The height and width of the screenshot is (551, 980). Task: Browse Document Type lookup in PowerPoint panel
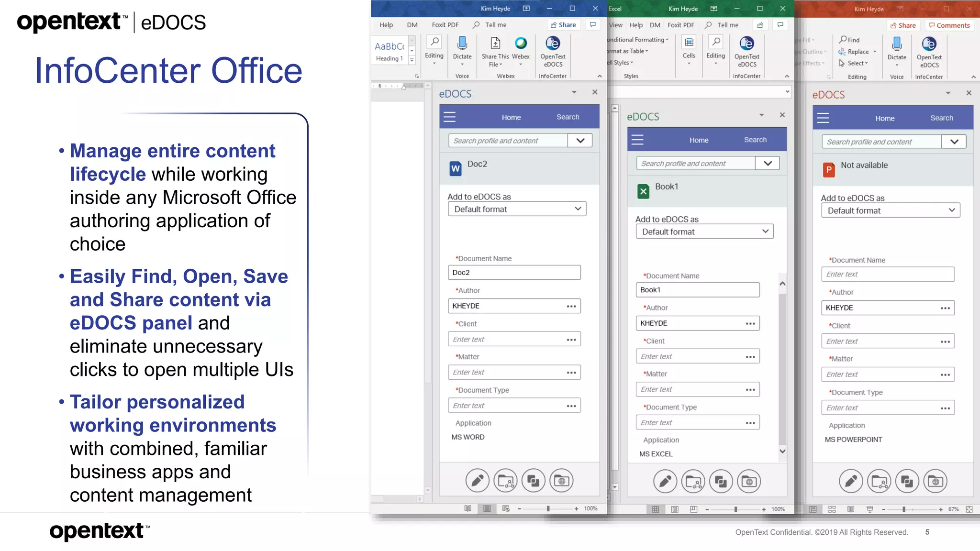tap(945, 408)
